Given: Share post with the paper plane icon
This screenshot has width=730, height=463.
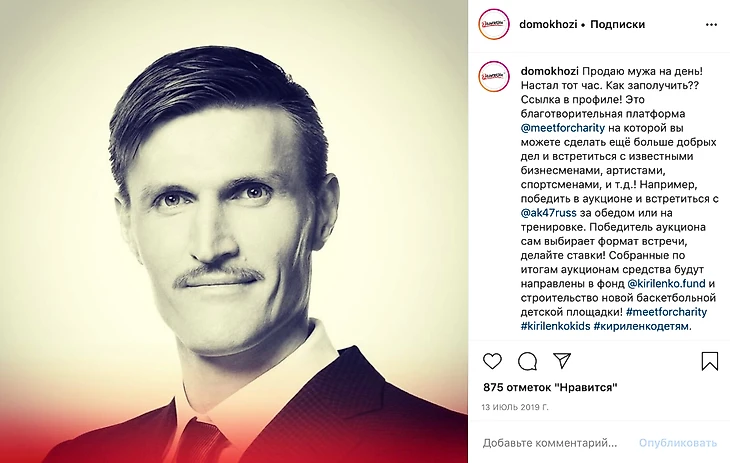Looking at the screenshot, I should coord(562,361).
